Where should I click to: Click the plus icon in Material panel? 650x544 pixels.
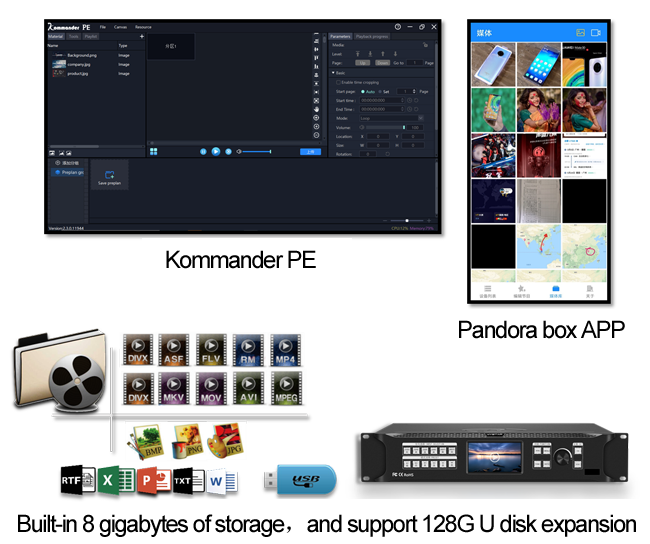[141, 36]
